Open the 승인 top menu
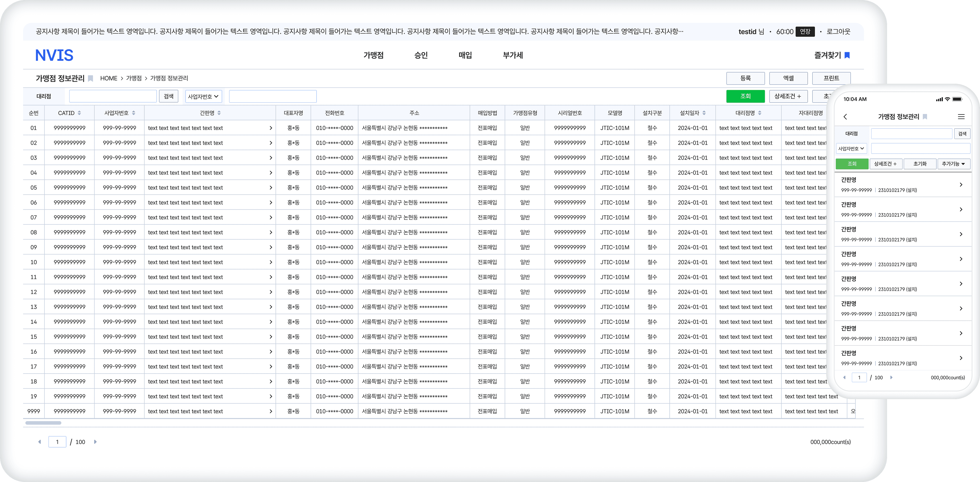 tap(421, 56)
